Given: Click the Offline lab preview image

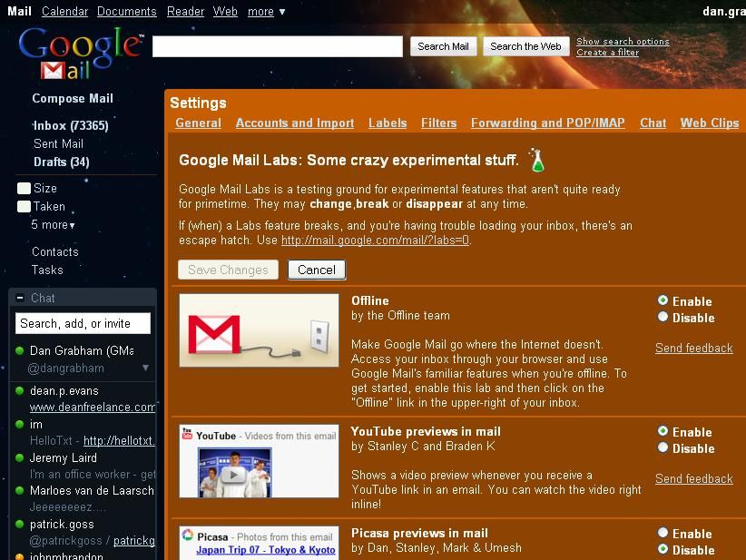Looking at the screenshot, I should click(x=259, y=330).
